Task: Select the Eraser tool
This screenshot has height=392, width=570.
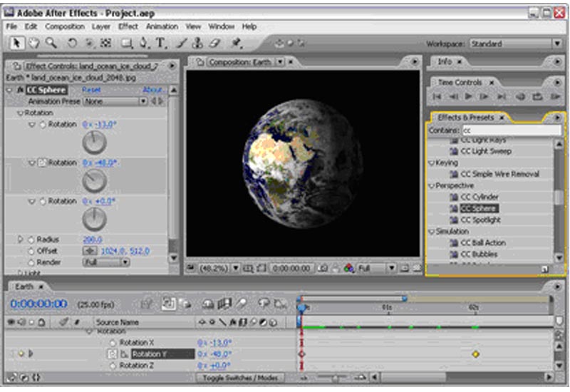Action: [x=214, y=43]
